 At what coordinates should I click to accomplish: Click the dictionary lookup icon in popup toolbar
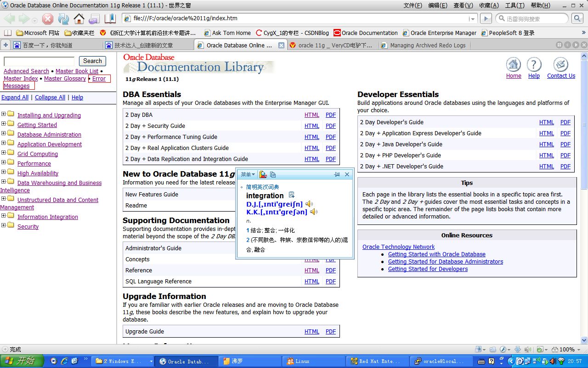pos(263,174)
